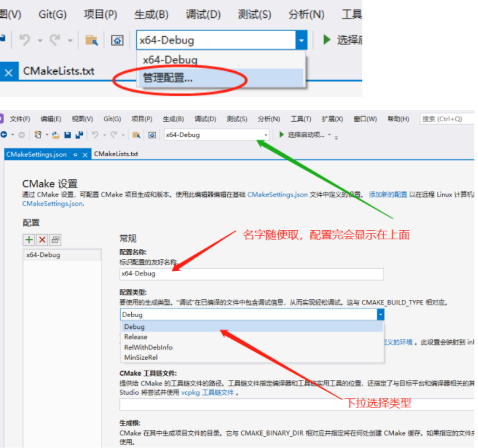The image size is (478, 448).
Task: Switch to the CMakeLists.txt tab in the lower window
Action: [x=116, y=154]
